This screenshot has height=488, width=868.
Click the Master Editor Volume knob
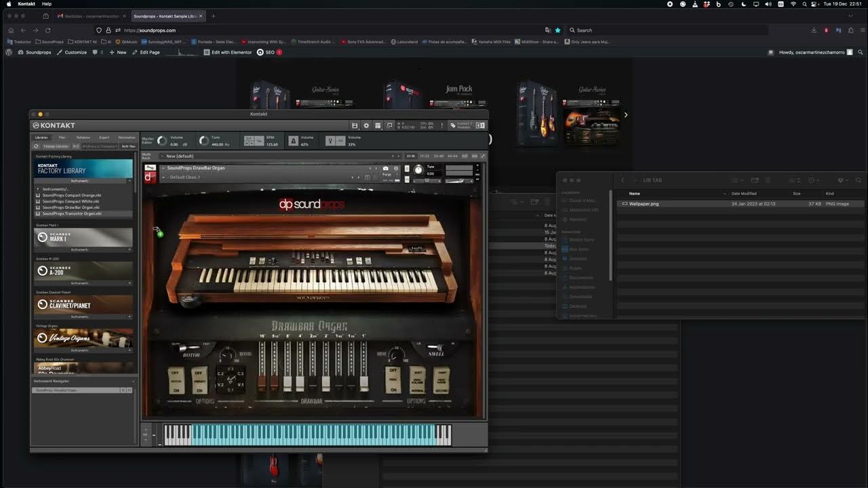click(x=161, y=141)
